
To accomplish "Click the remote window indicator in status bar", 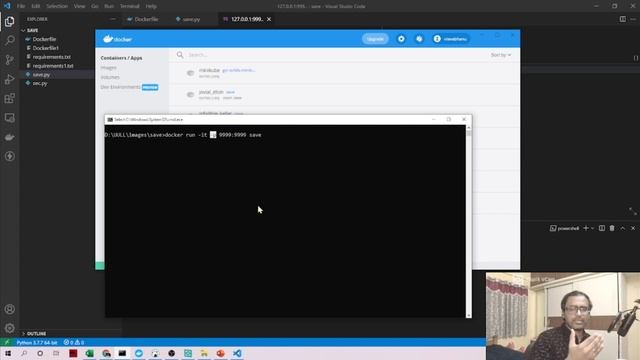I will pyautogui.click(x=6, y=342).
